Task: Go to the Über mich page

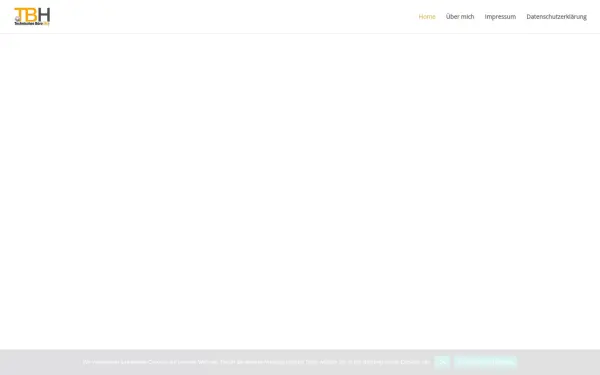Action: point(460,16)
